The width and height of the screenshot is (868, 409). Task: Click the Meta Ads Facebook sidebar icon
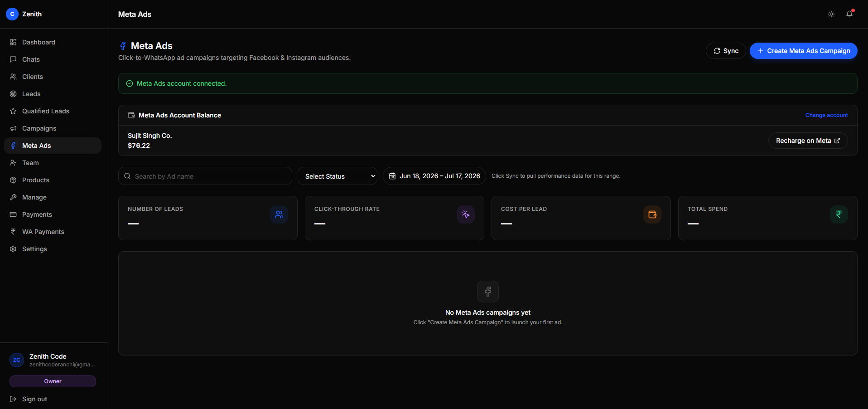pyautogui.click(x=13, y=146)
